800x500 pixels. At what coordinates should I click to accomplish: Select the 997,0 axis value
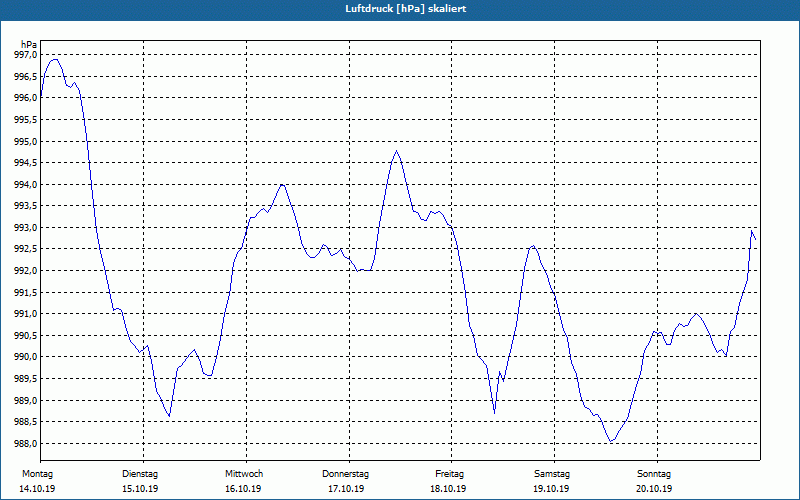27,55
